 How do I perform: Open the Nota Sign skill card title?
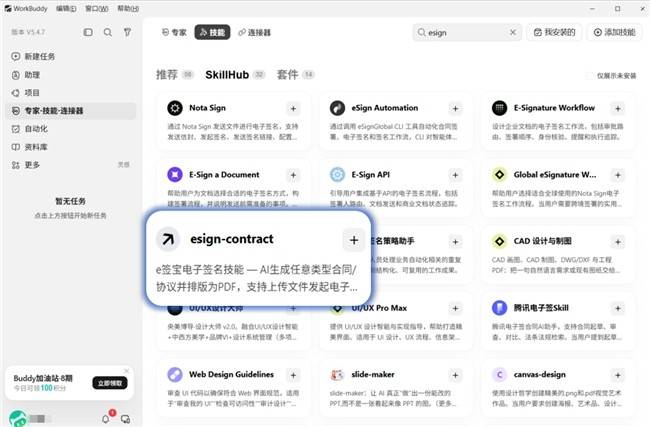pos(207,108)
